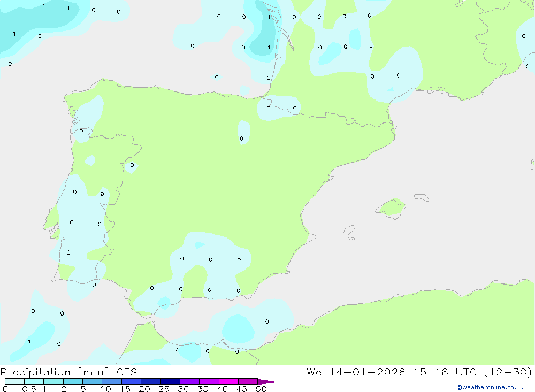Select the 20–25 mm legend color swatch
535x392 pixels.
(x=150, y=381)
